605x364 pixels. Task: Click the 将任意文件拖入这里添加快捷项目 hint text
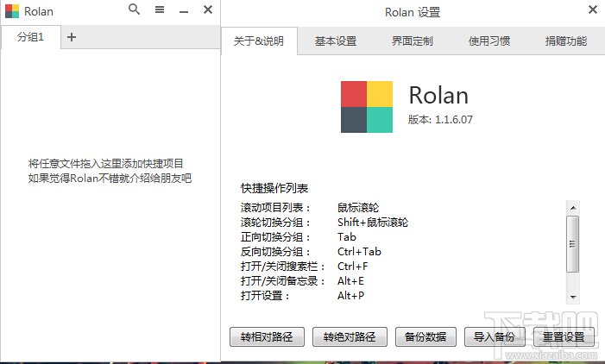click(105, 164)
